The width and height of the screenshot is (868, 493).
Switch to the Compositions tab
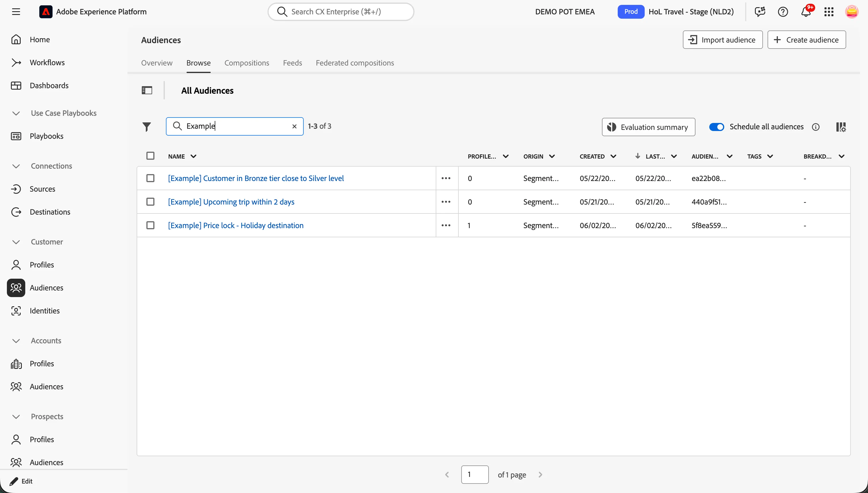point(247,63)
